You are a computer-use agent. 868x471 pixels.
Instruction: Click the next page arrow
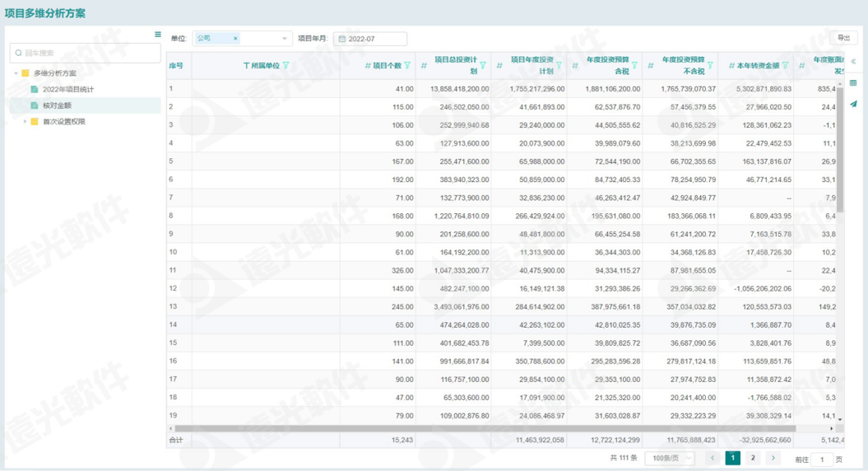tap(773, 458)
